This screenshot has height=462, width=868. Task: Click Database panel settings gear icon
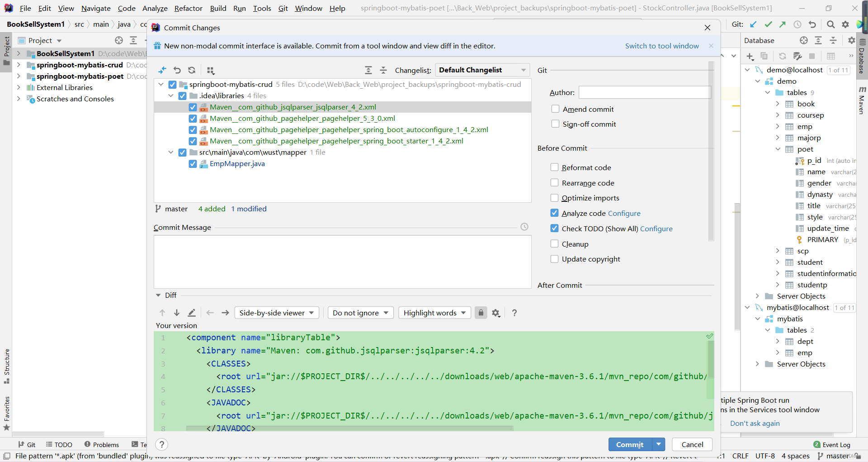click(x=851, y=40)
